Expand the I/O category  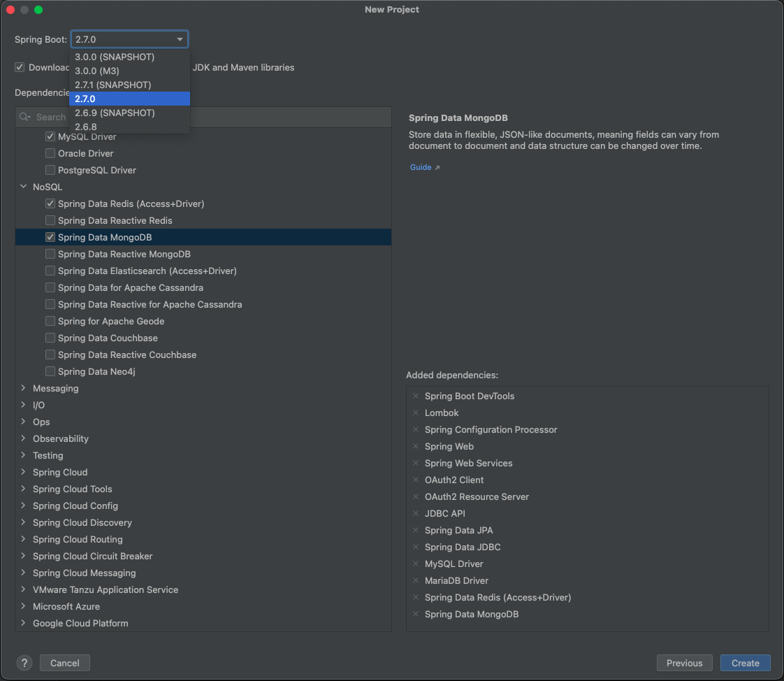pyautogui.click(x=24, y=405)
